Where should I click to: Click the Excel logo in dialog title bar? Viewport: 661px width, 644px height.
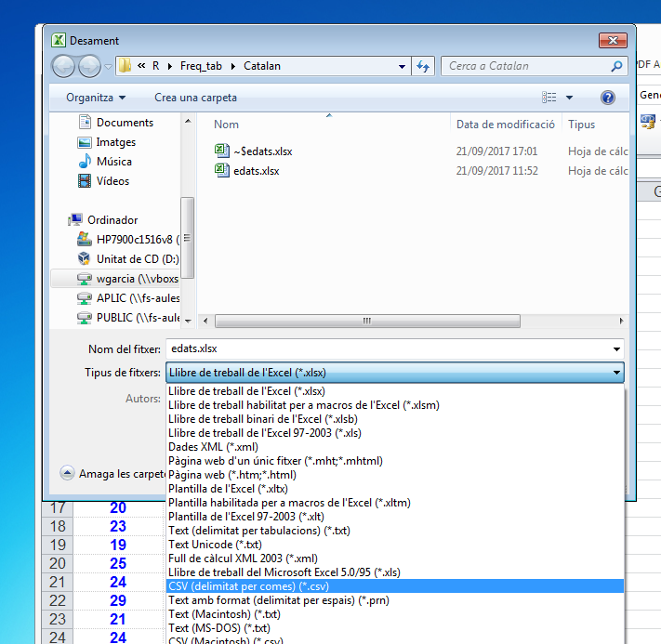point(59,41)
